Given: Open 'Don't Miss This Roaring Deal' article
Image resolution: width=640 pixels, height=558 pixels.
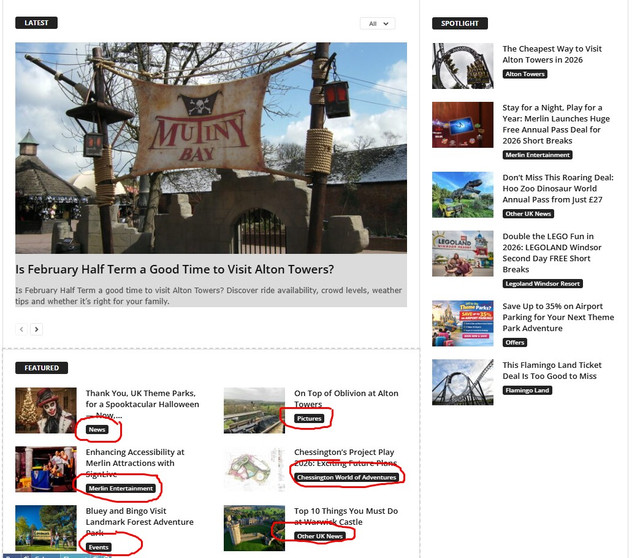Looking at the screenshot, I should (558, 189).
